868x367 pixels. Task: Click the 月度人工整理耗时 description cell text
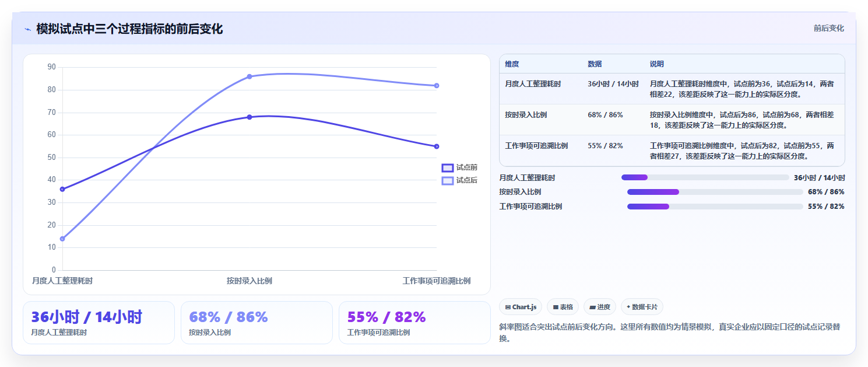[x=742, y=89]
